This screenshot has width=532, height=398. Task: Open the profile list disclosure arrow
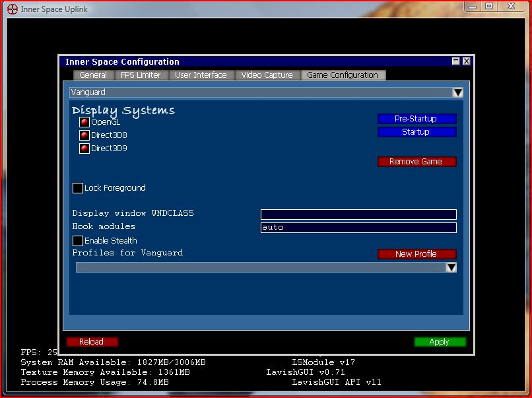(x=451, y=267)
